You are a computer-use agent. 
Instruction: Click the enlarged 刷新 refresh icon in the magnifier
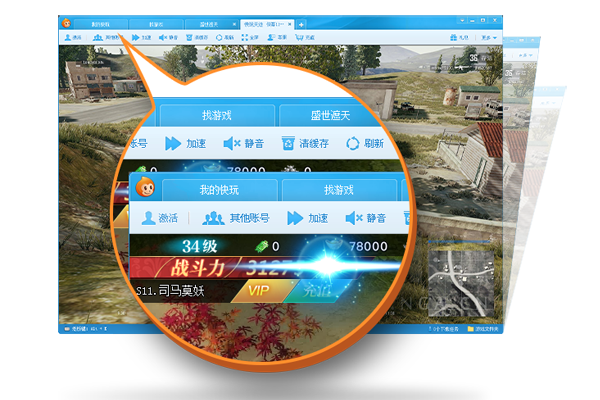point(352,144)
